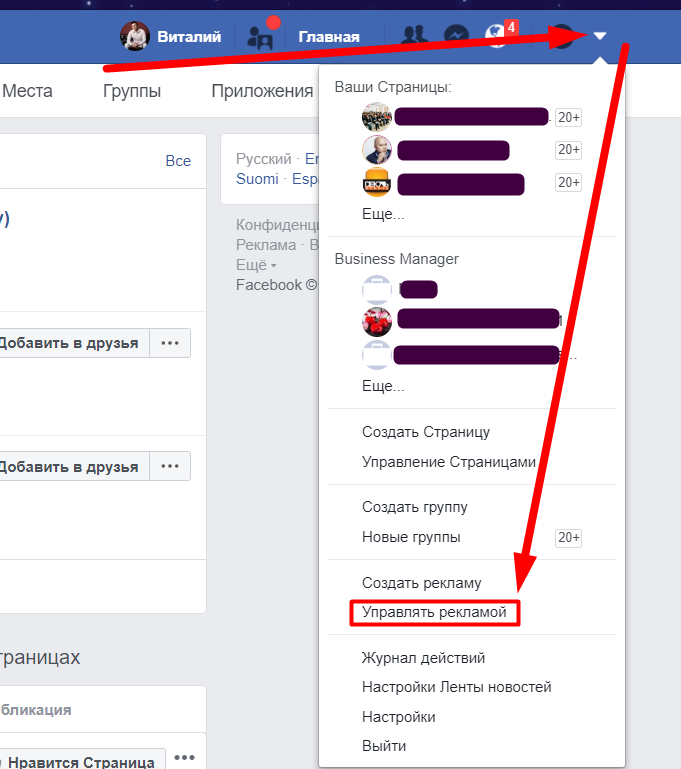Expand Еще under Ваши Страницы
This screenshot has width=681, height=769.
[x=383, y=214]
